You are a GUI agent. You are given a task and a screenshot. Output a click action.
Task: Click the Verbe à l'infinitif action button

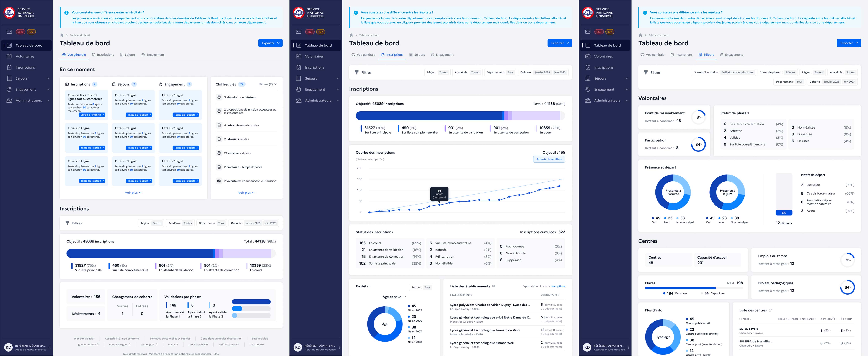pyautogui.click(x=92, y=114)
